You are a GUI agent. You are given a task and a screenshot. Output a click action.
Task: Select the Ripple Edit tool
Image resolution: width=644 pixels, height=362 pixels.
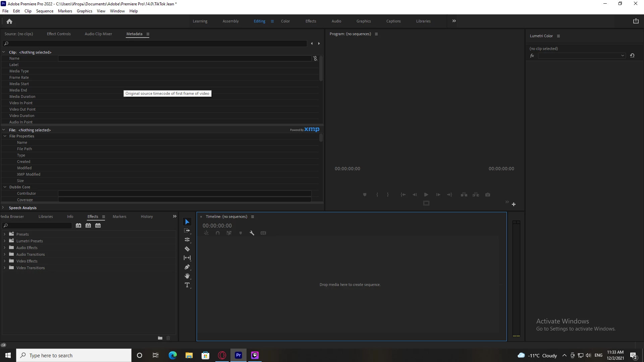click(x=187, y=240)
